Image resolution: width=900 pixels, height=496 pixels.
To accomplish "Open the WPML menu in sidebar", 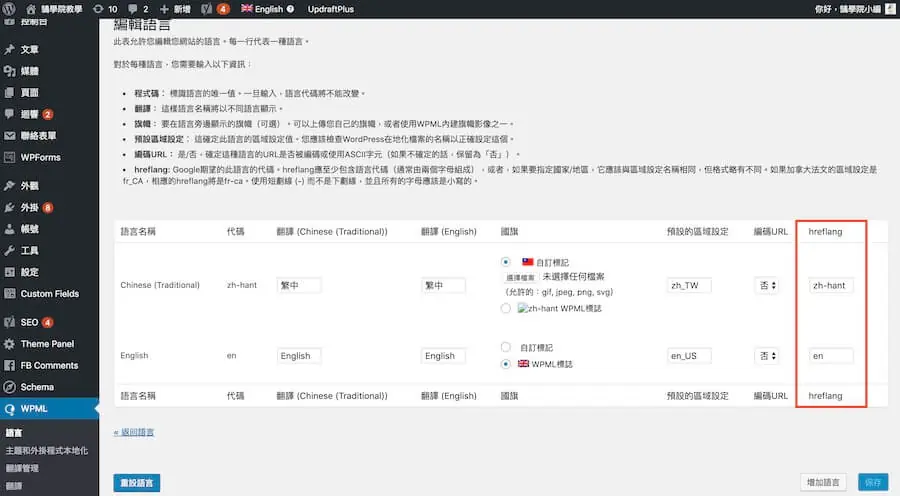I will [49, 409].
